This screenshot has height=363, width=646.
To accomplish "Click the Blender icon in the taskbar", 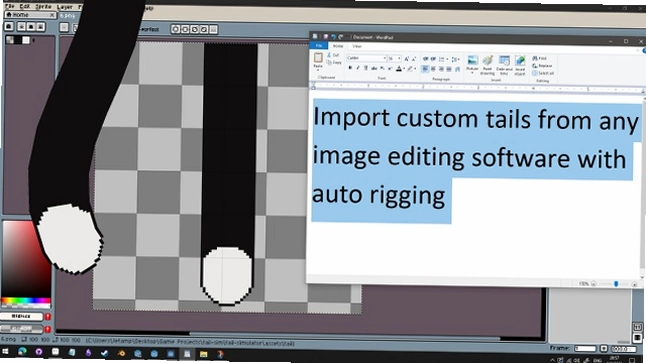I will [x=121, y=353].
